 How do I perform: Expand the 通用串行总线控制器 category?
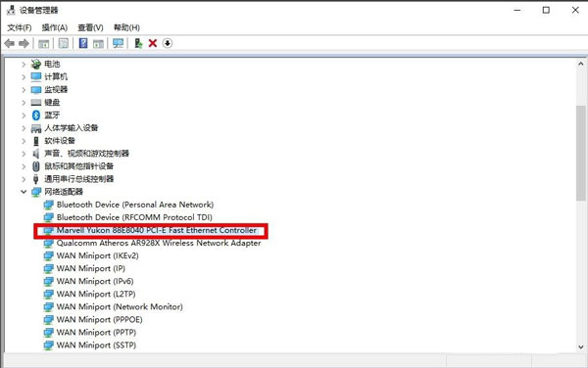point(24,179)
